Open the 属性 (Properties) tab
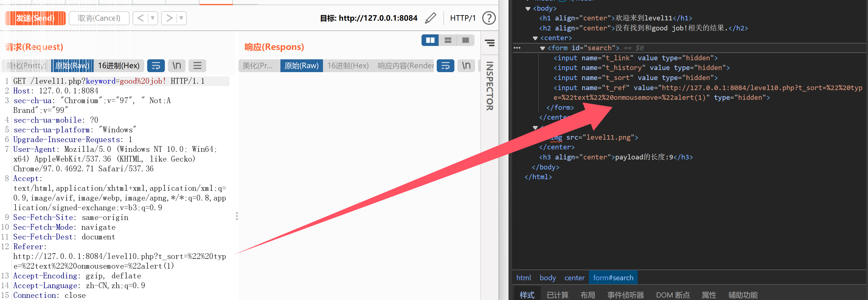 pyautogui.click(x=709, y=295)
